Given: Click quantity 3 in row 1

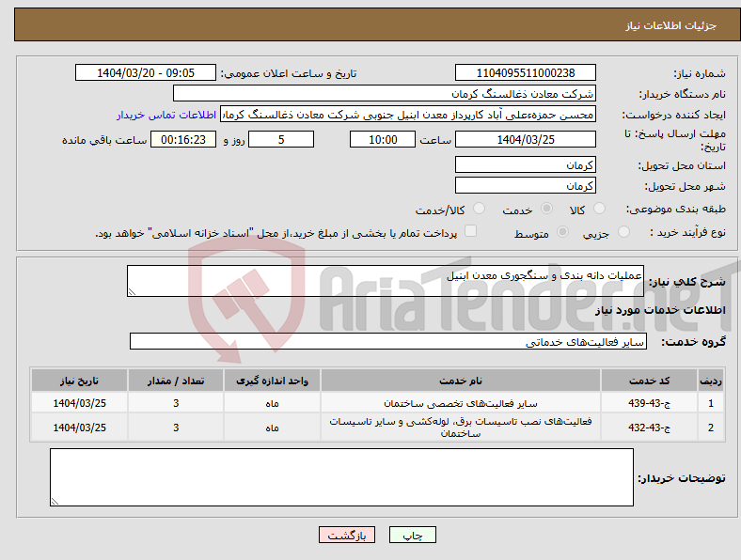Looking at the screenshot, I should point(176,403).
